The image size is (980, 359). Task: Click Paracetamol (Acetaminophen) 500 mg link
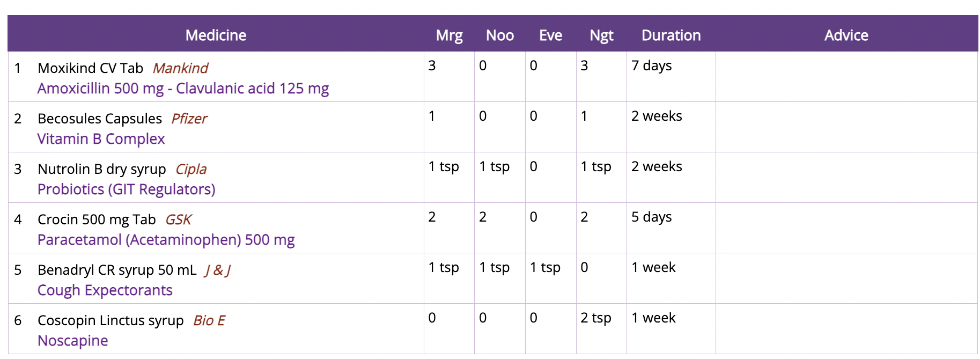(166, 240)
